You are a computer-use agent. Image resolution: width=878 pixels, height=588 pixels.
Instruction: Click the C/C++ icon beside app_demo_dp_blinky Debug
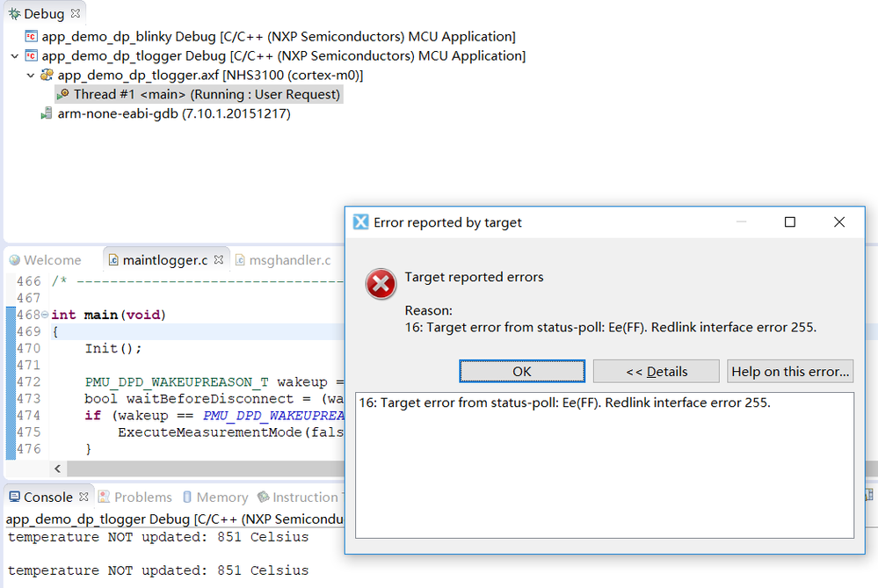30,36
